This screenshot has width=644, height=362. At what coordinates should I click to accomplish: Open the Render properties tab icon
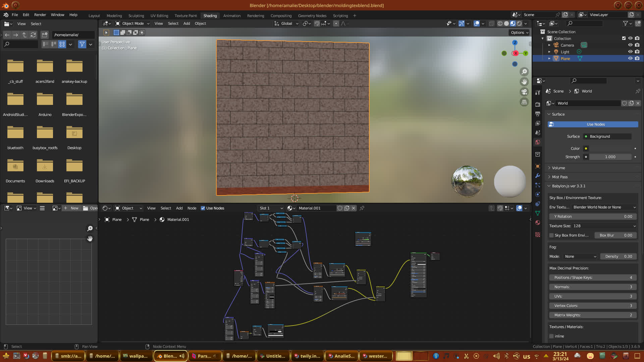tap(538, 105)
